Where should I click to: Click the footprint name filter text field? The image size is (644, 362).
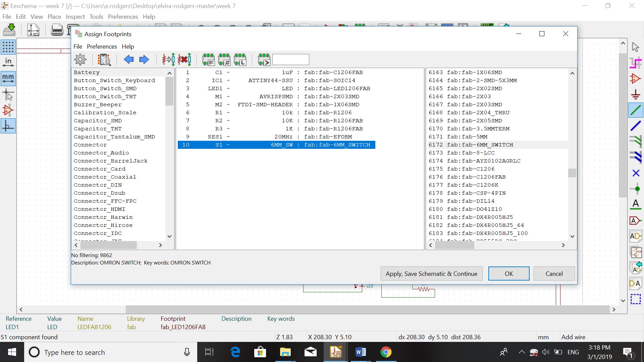pos(290,60)
